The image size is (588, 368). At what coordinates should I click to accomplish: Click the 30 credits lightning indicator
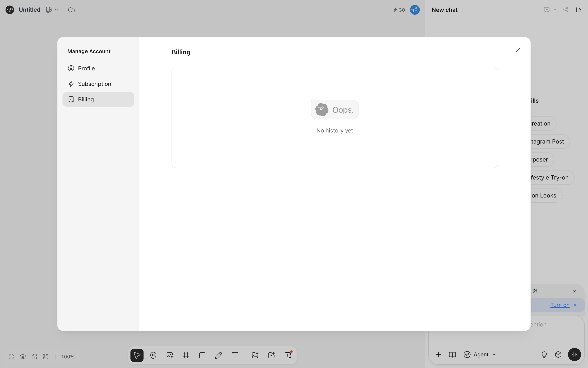pos(399,10)
